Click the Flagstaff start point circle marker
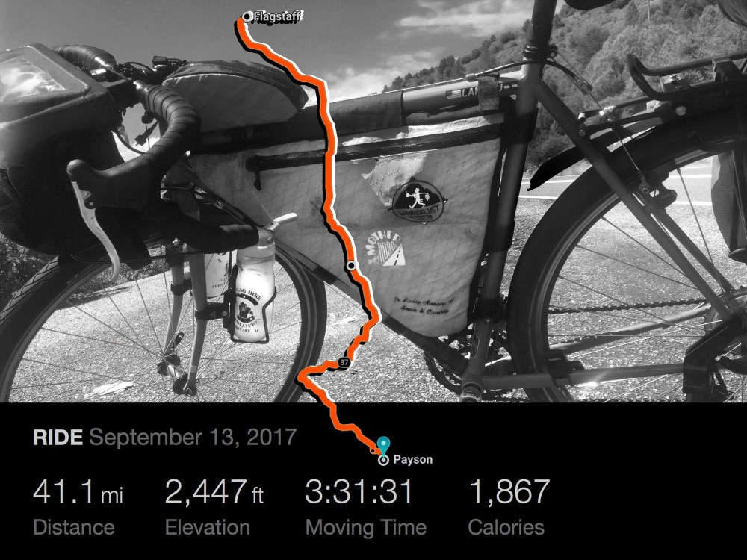This screenshot has height=560, width=747. [x=247, y=17]
